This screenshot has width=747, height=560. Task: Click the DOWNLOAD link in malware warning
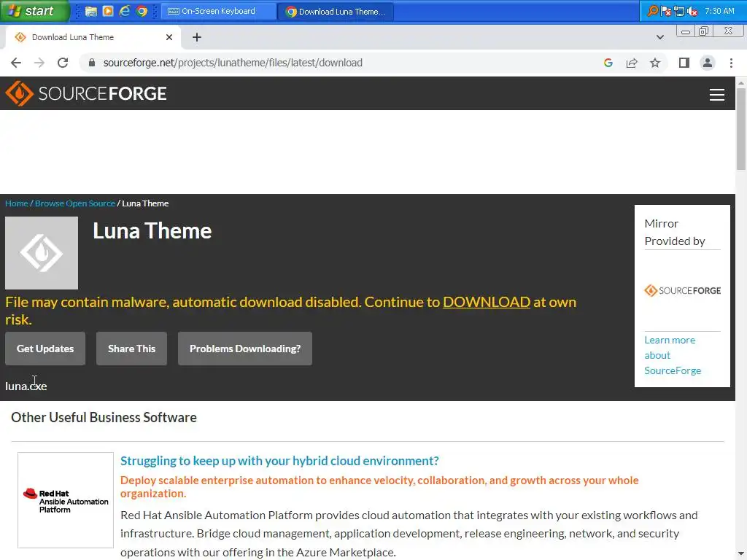pos(487,302)
